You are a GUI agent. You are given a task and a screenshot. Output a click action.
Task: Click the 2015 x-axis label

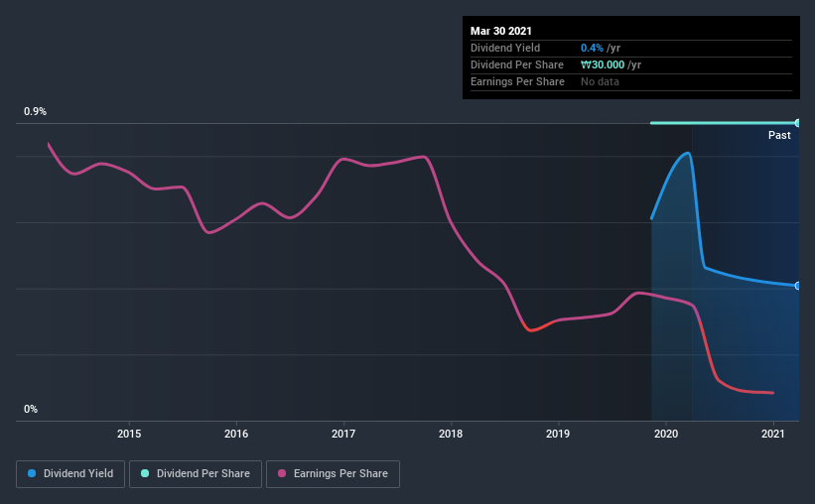tap(129, 434)
